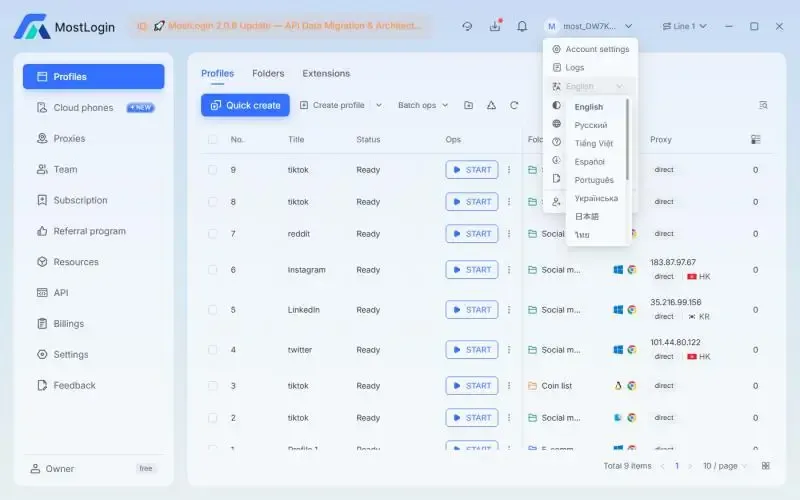Click the Quick create button
This screenshot has height=500, width=800.
click(x=245, y=105)
